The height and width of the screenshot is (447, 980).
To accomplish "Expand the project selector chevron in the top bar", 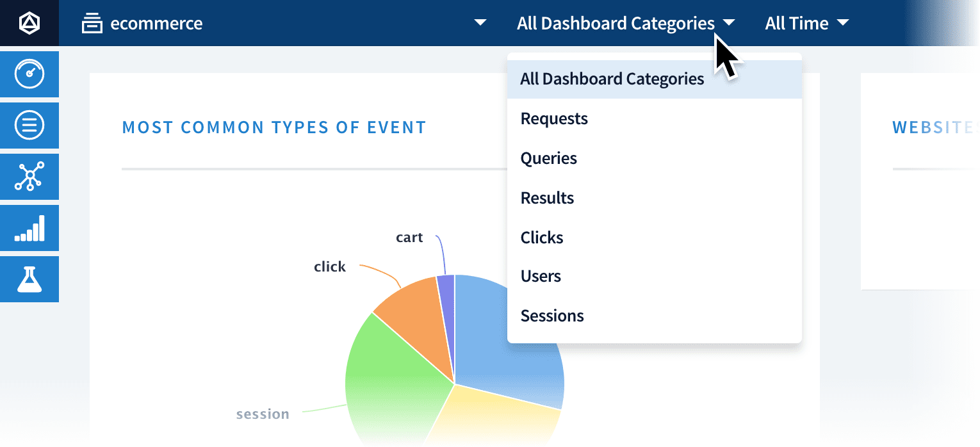I will [479, 22].
